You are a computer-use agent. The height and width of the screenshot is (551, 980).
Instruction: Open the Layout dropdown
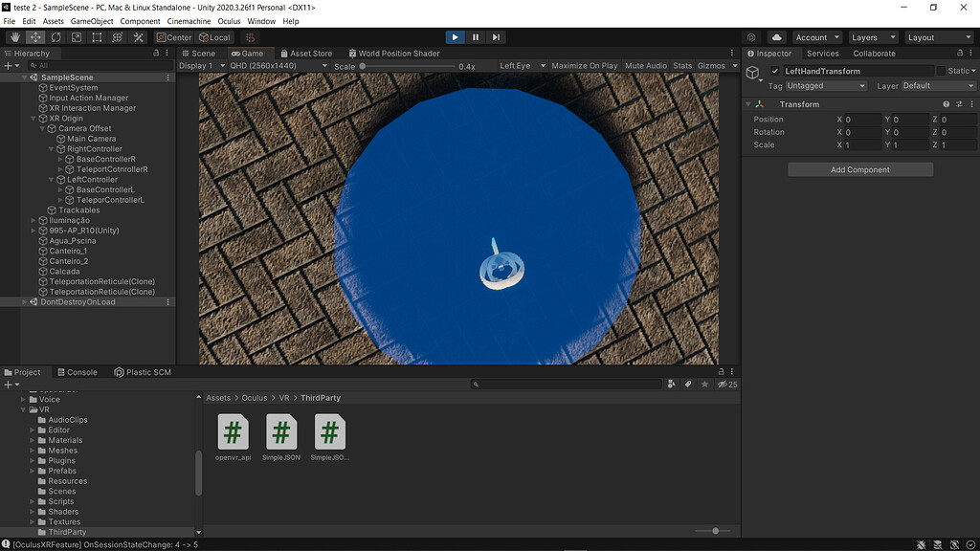pyautogui.click(x=939, y=36)
